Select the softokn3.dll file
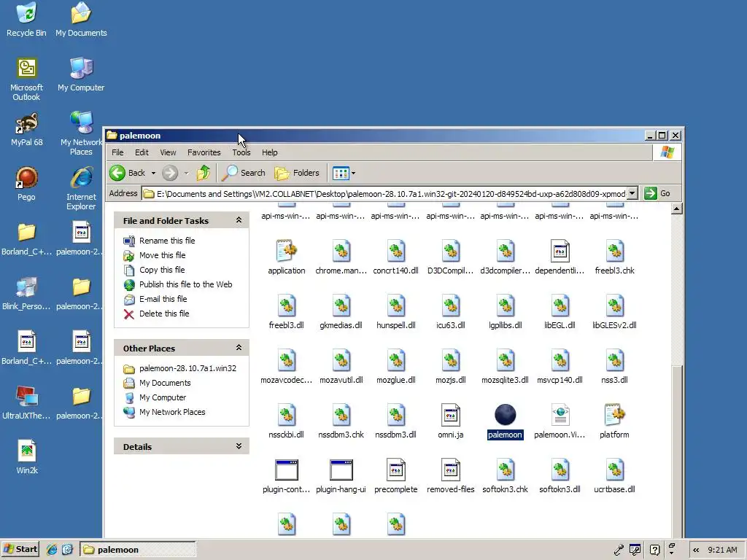The image size is (747, 560). coord(560,475)
